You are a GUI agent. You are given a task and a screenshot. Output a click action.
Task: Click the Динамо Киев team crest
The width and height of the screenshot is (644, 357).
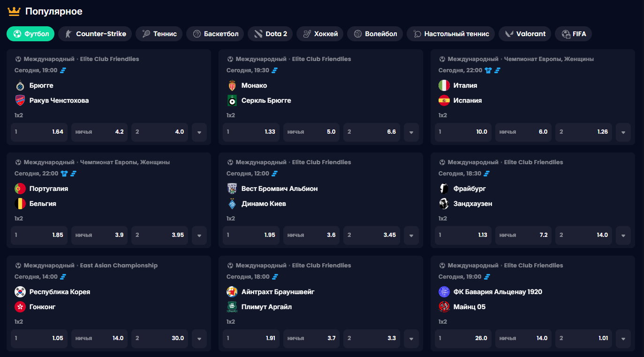232,204
